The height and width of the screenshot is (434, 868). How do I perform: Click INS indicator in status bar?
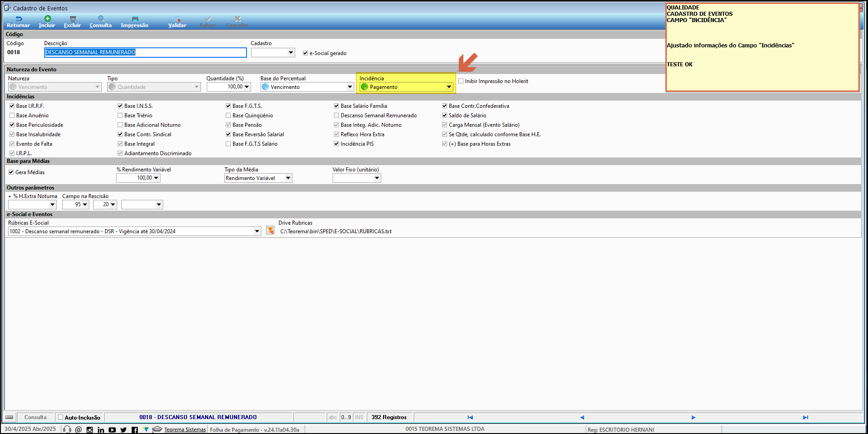coord(359,417)
